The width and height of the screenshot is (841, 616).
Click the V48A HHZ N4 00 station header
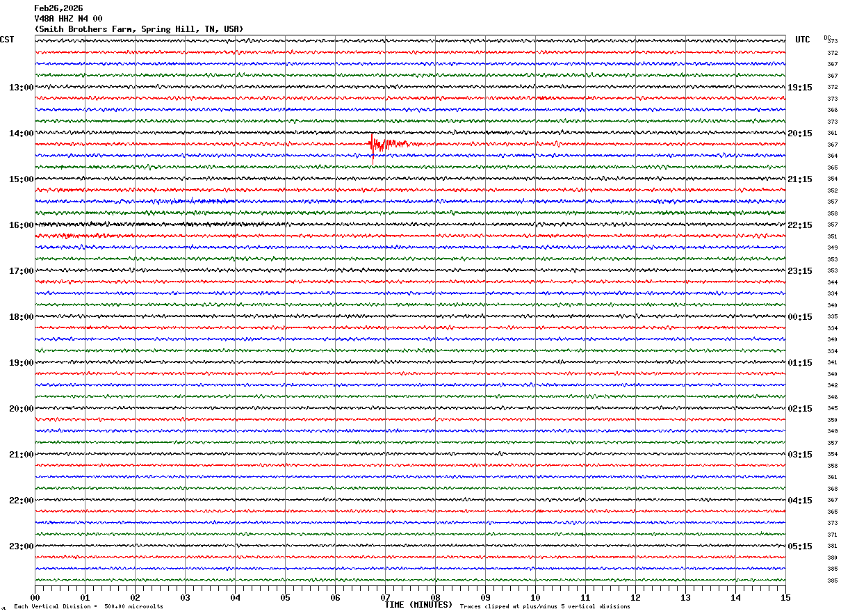68,19
